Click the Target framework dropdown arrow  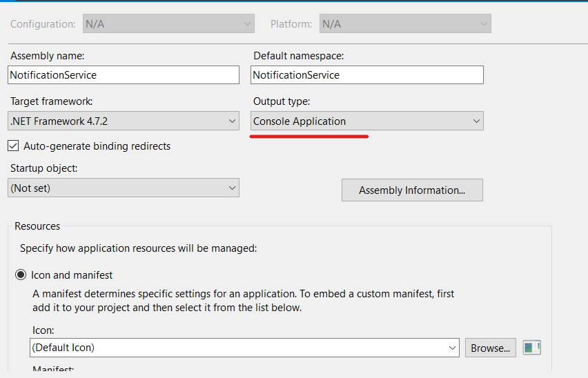pyautogui.click(x=232, y=121)
